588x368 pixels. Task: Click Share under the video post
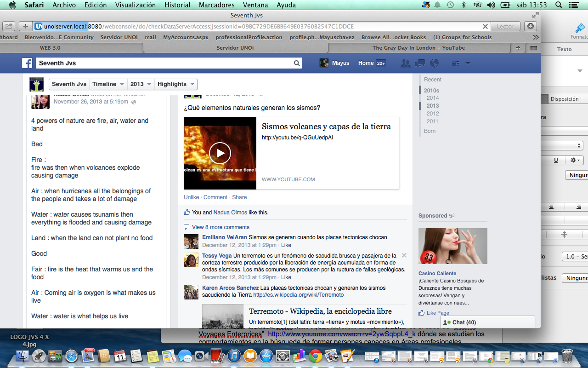pos(239,197)
